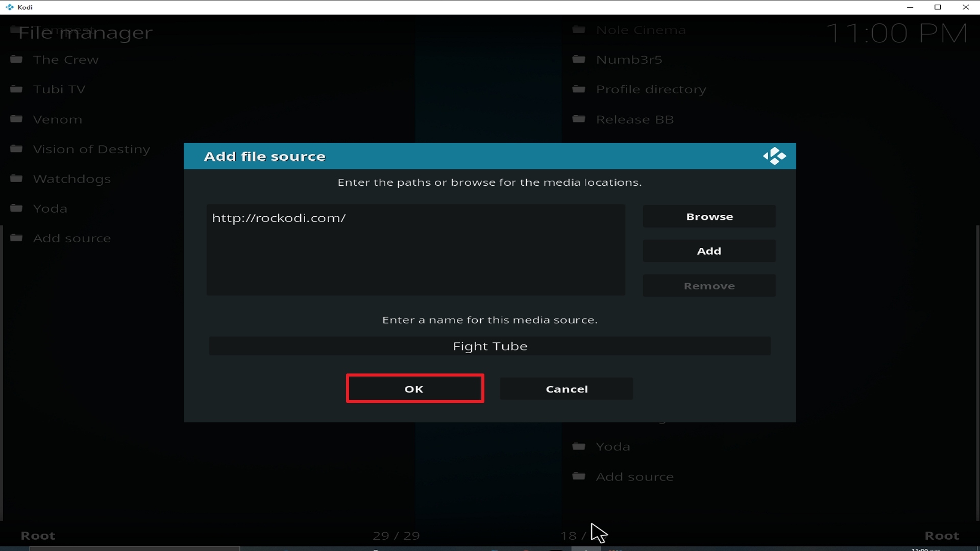Image resolution: width=980 pixels, height=551 pixels.
Task: Click the File manager heading
Action: pos(85,33)
